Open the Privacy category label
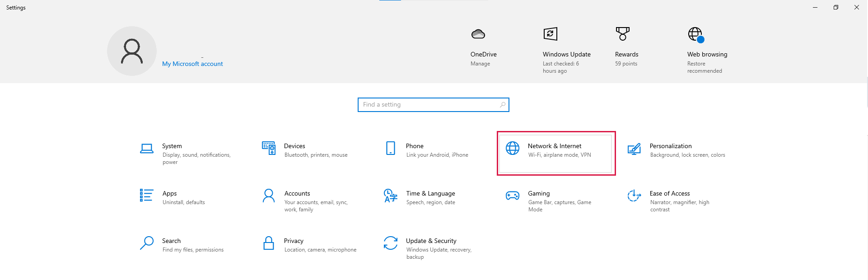The width and height of the screenshot is (868, 280). pyautogui.click(x=294, y=241)
